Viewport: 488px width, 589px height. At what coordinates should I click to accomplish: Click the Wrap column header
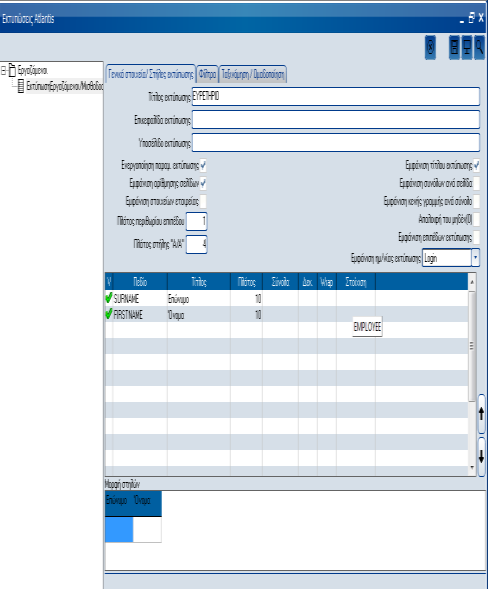click(x=327, y=282)
